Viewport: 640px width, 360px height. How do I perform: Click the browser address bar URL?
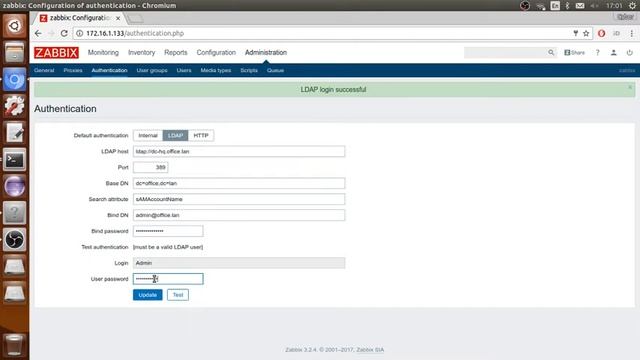click(135, 33)
